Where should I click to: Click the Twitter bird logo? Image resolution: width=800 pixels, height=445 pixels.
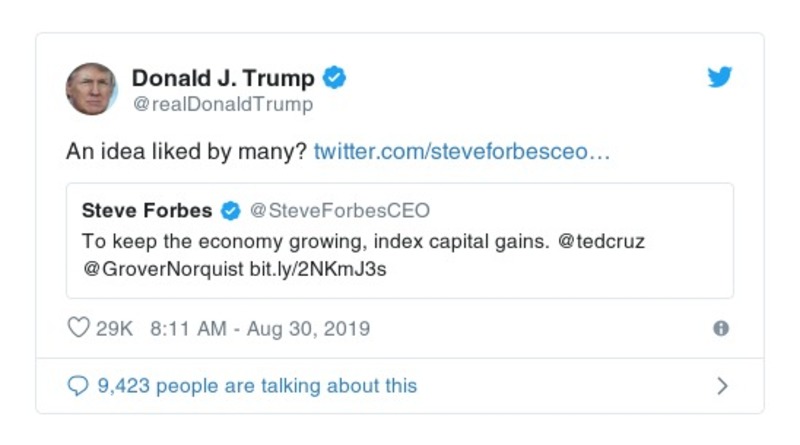click(720, 77)
